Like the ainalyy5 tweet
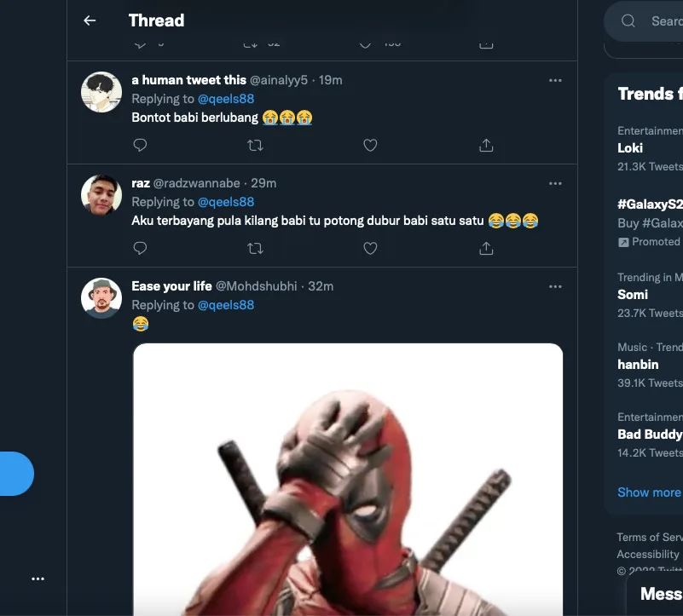Screen dimensions: 683x616 (x=370, y=146)
